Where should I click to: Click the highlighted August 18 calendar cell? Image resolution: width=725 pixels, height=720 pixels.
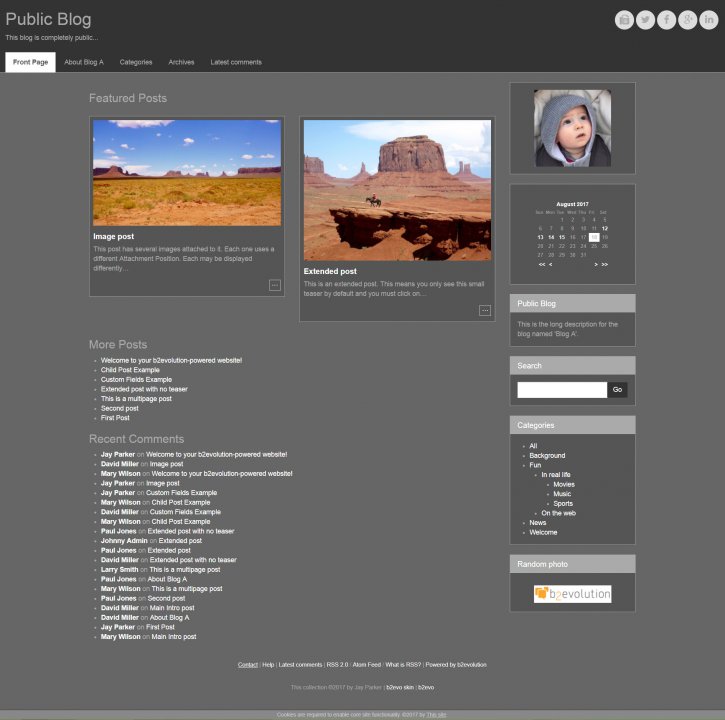coord(594,237)
